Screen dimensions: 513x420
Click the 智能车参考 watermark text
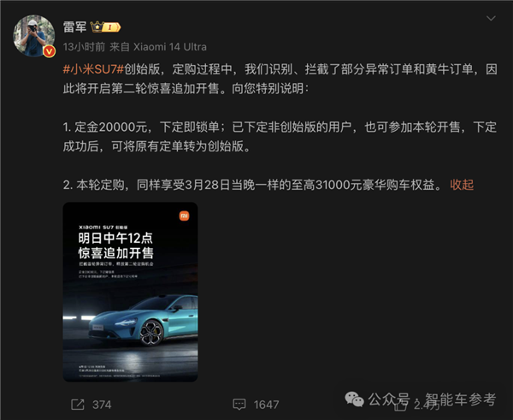[460, 399]
